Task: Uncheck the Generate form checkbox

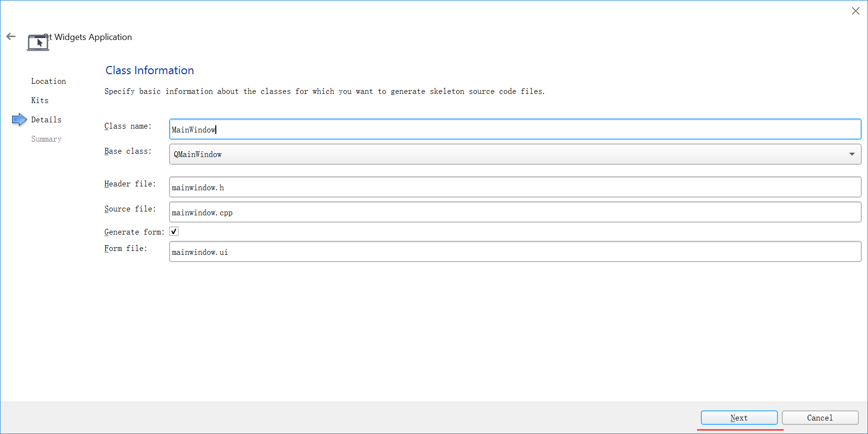Action: [x=174, y=232]
